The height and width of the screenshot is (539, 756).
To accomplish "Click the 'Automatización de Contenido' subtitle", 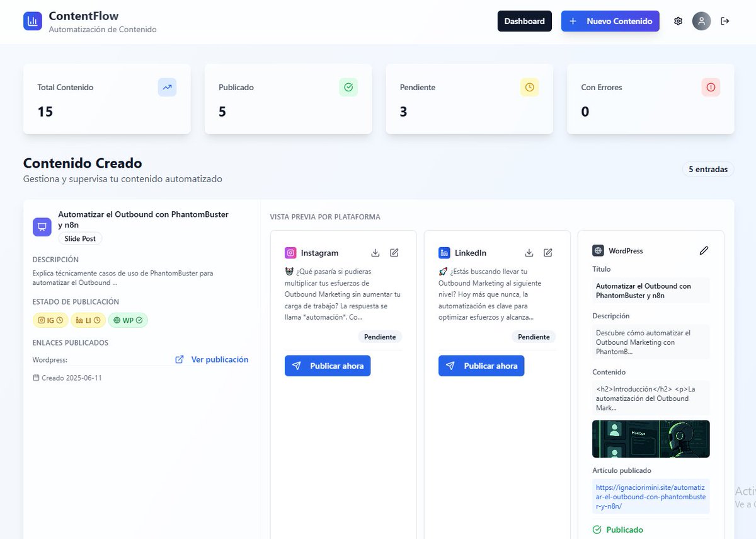I will point(103,30).
